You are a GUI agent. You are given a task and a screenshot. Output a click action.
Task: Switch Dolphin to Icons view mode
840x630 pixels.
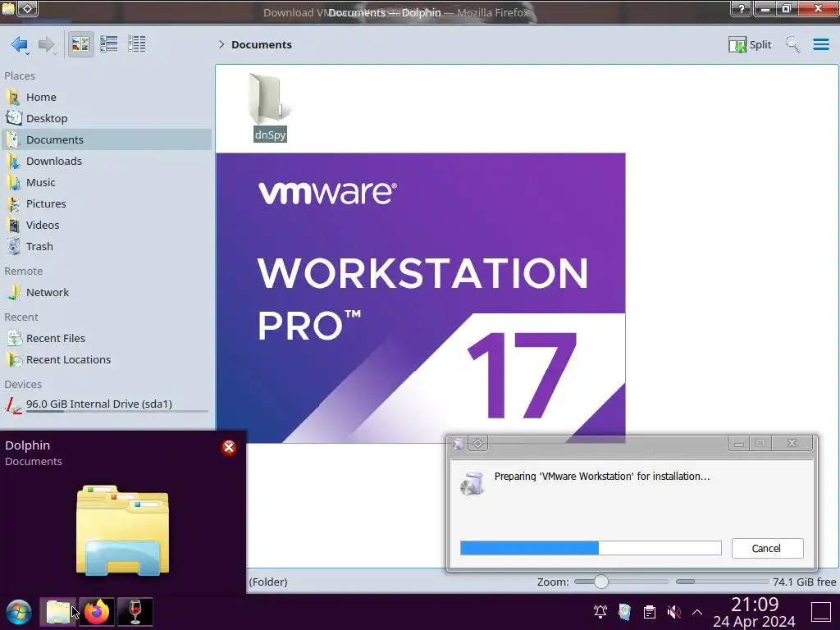pyautogui.click(x=80, y=44)
